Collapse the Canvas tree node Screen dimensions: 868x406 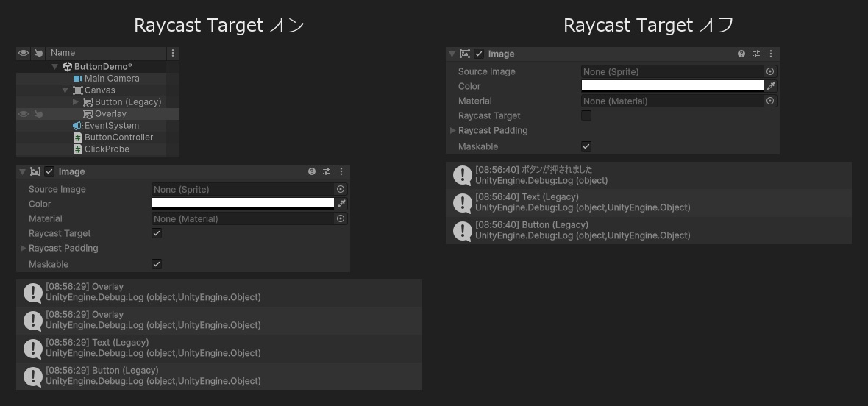click(65, 90)
